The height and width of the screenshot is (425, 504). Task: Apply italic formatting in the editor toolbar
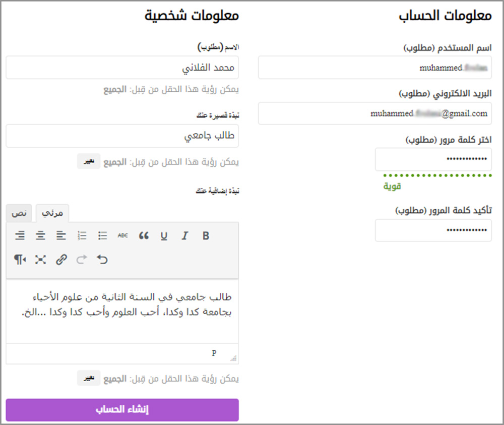[185, 235]
